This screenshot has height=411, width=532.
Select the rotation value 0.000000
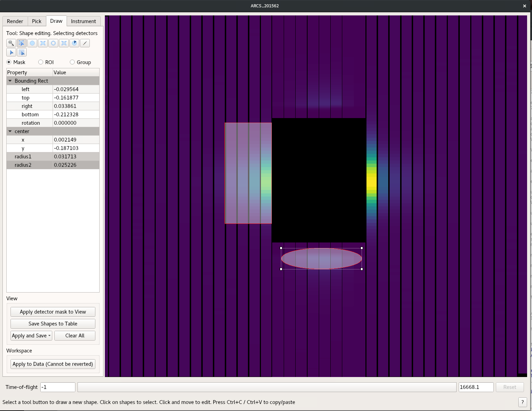pyautogui.click(x=76, y=123)
